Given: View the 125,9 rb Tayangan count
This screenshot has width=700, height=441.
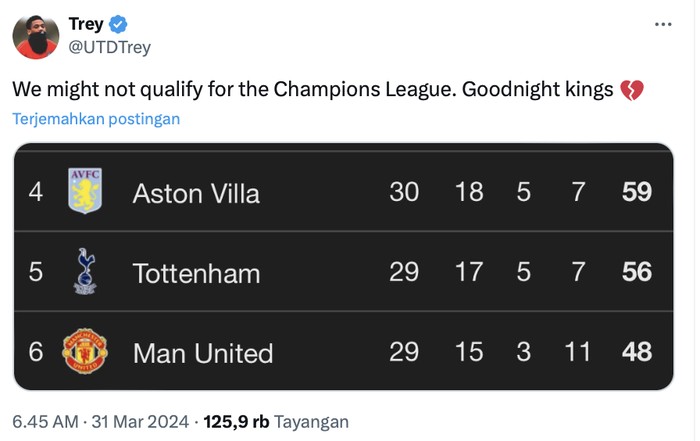Looking at the screenshot, I should tap(276, 421).
